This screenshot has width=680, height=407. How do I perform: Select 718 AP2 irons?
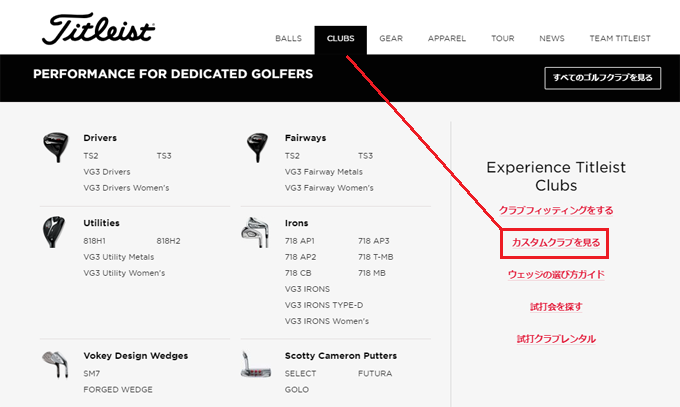(x=301, y=257)
